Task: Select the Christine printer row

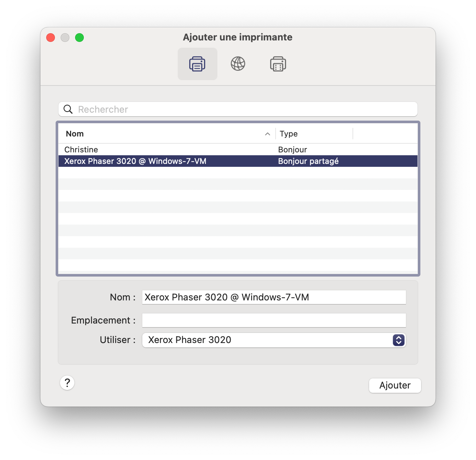Action: click(238, 149)
